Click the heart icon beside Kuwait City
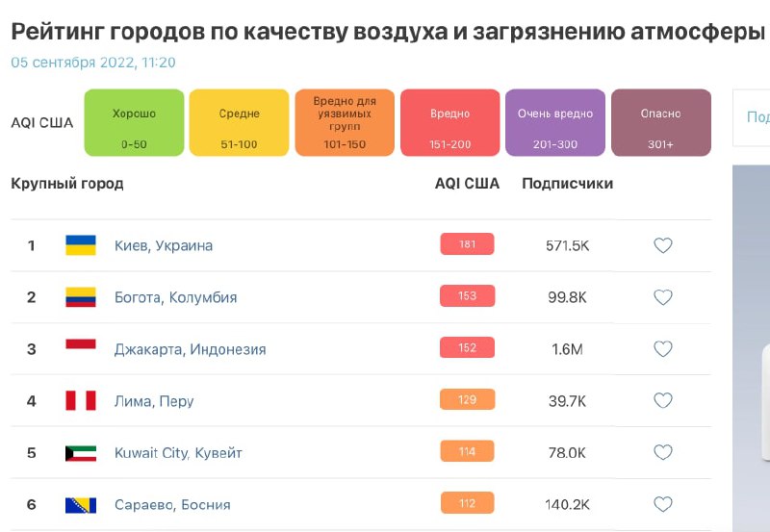The width and height of the screenshot is (770, 532). pyautogui.click(x=662, y=452)
